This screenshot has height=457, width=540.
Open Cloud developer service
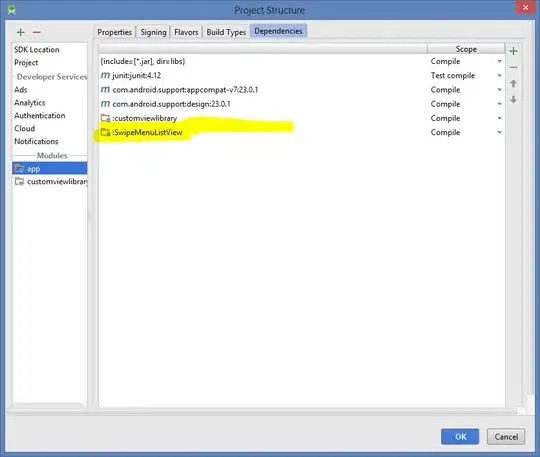point(24,128)
